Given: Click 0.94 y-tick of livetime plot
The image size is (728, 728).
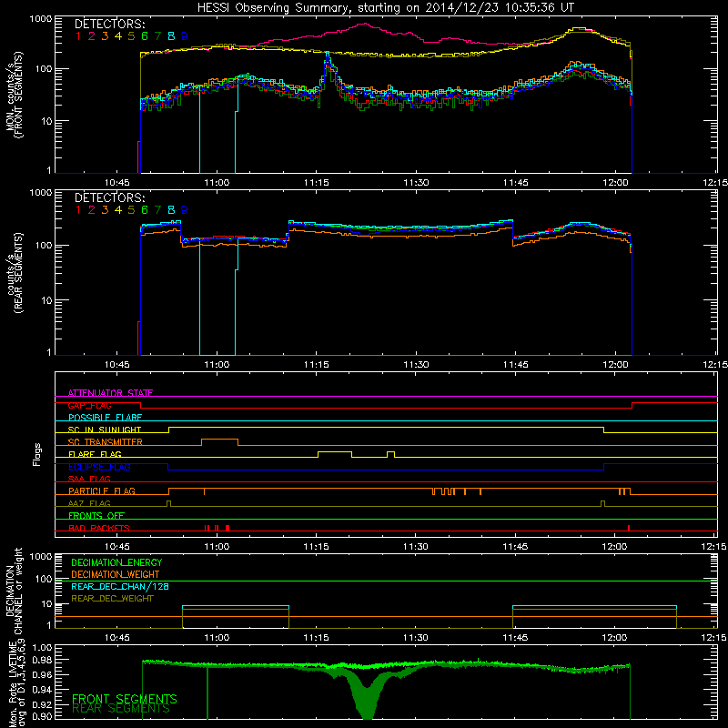Looking at the screenshot, I should pos(42,689).
